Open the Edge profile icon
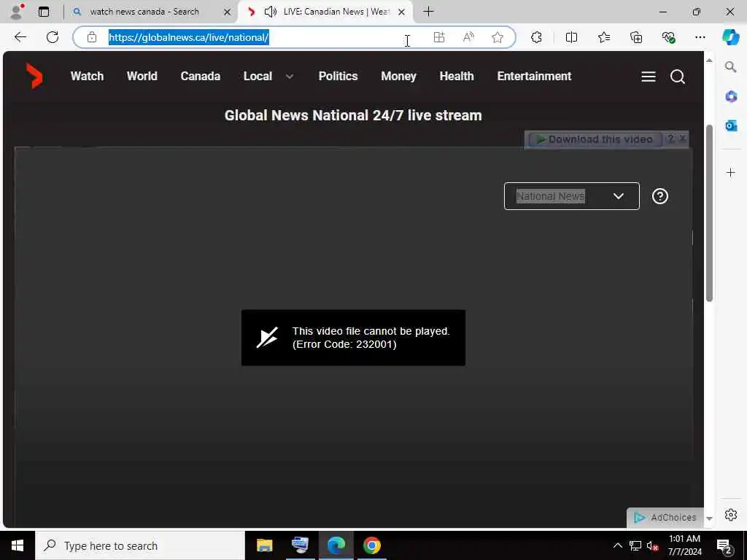747x560 pixels. [17, 12]
